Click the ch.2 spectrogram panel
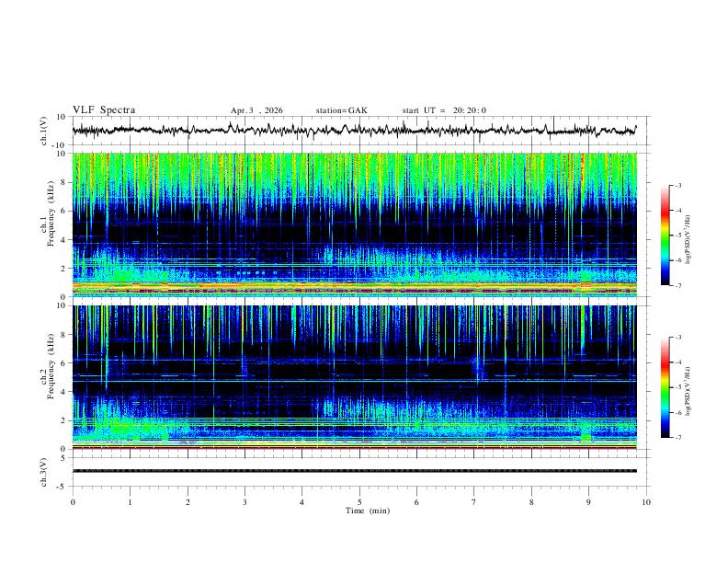 (x=354, y=377)
